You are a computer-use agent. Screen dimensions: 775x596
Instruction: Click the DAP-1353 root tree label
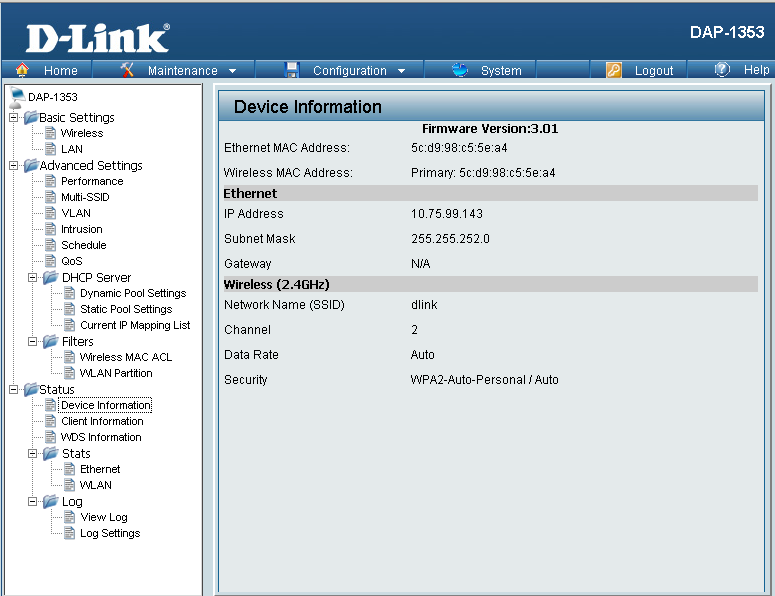pos(53,97)
